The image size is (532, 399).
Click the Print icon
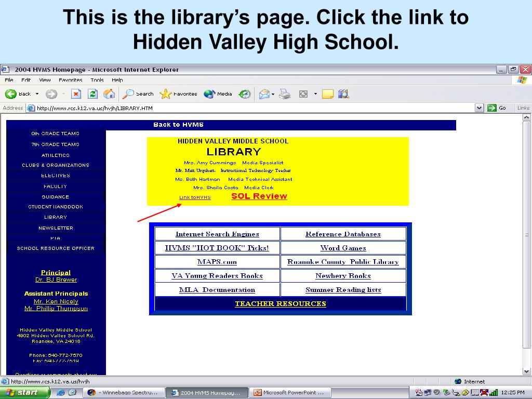tap(285, 94)
